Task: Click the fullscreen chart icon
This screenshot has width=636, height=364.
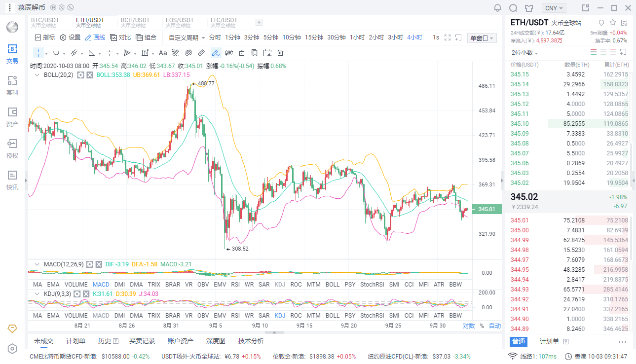Action: point(448,37)
